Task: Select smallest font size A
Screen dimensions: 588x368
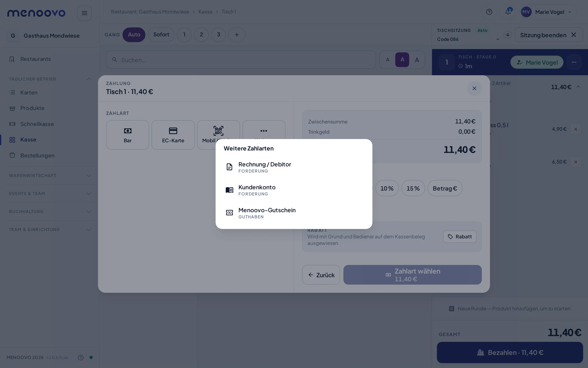Action: click(x=388, y=60)
